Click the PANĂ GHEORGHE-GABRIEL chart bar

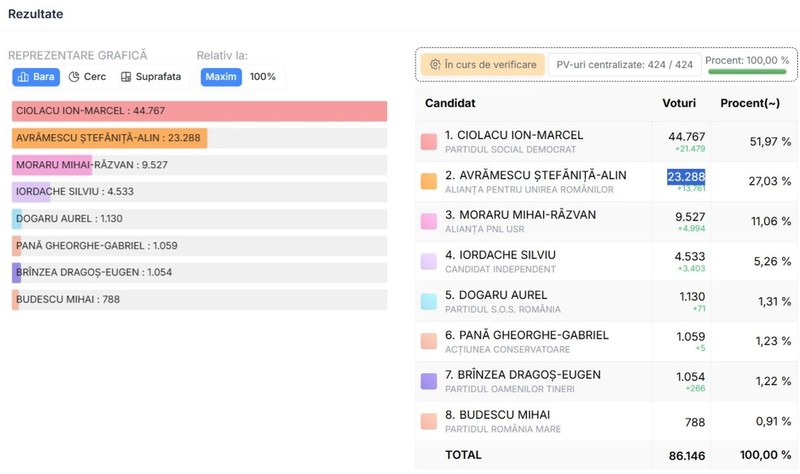point(16,246)
